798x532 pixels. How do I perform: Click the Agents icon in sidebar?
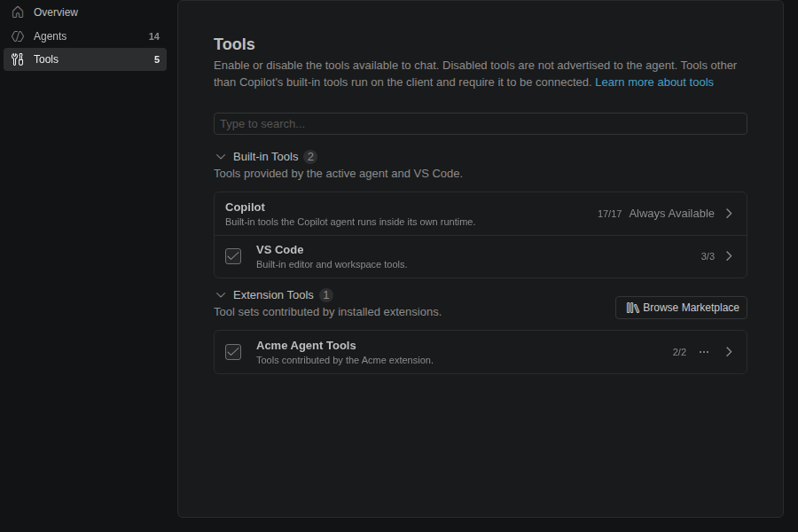coord(18,36)
